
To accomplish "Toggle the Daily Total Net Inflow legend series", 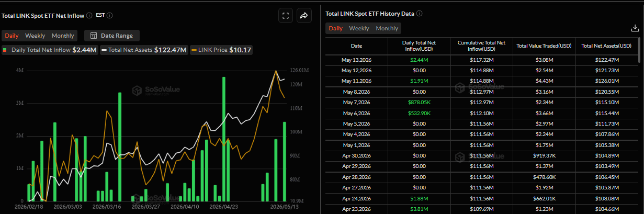I will (50, 50).
